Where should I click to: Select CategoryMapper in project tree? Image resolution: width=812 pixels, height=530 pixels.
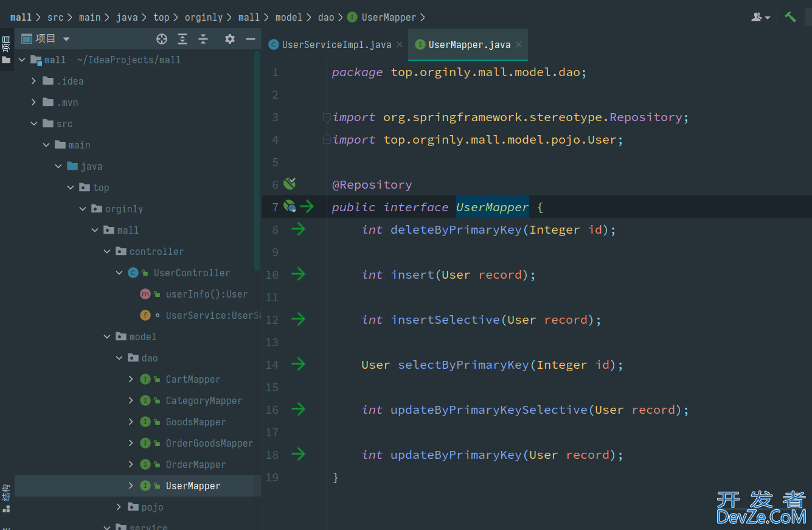click(204, 400)
